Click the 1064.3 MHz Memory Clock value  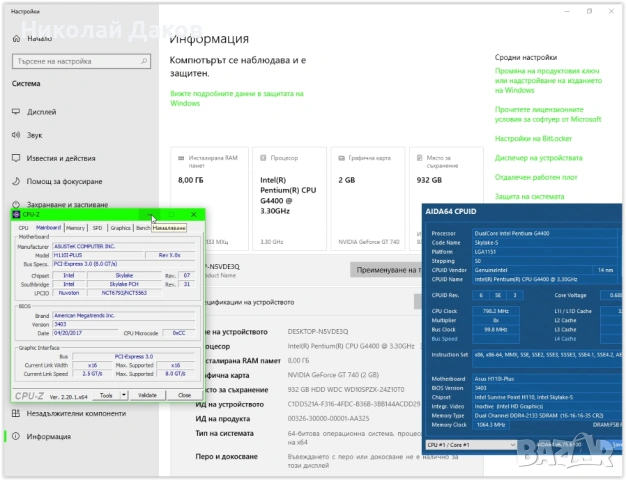(491, 424)
